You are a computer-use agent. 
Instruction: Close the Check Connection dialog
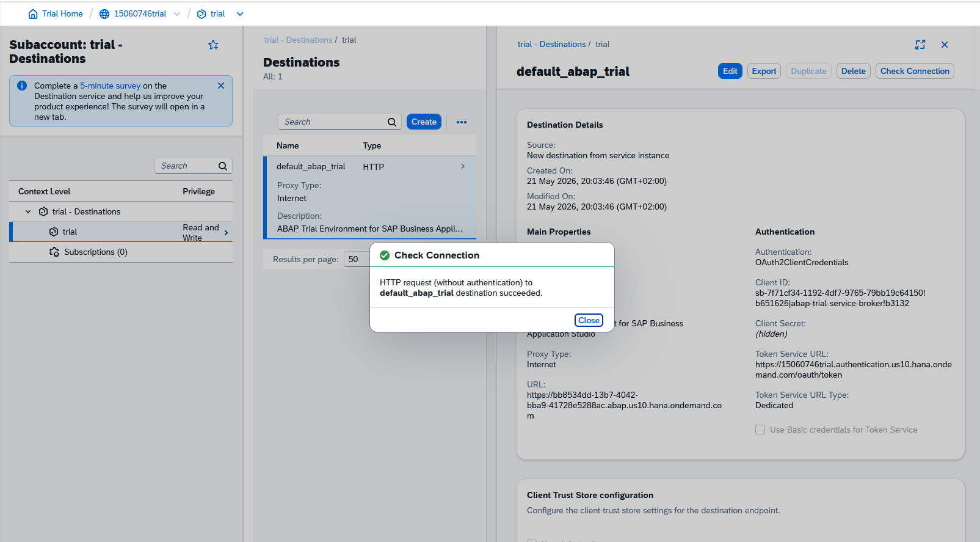[x=589, y=320]
